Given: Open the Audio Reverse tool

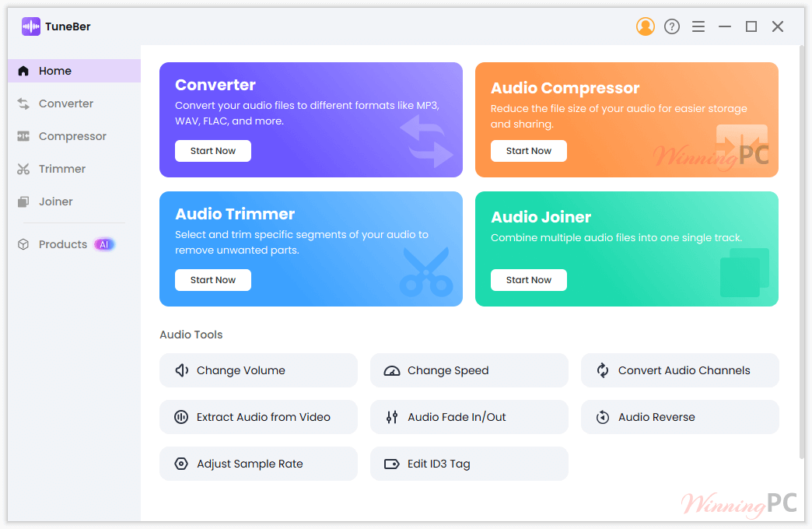Looking at the screenshot, I should click(680, 417).
